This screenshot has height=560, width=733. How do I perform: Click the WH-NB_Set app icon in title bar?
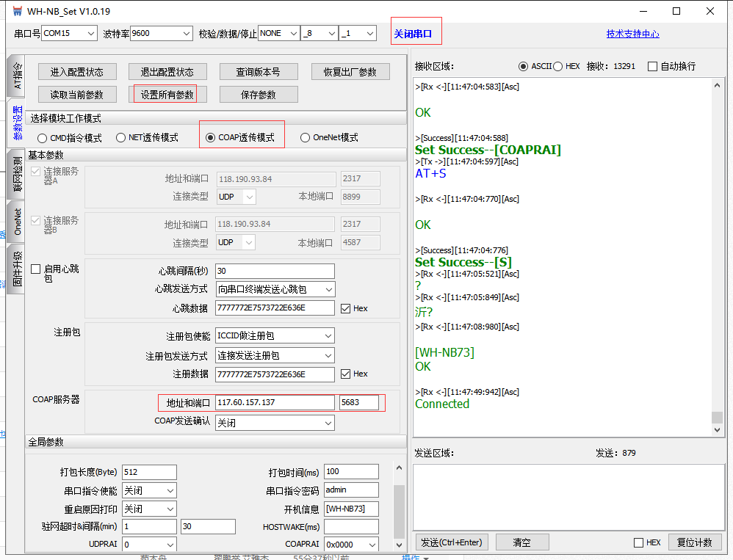click(x=18, y=11)
